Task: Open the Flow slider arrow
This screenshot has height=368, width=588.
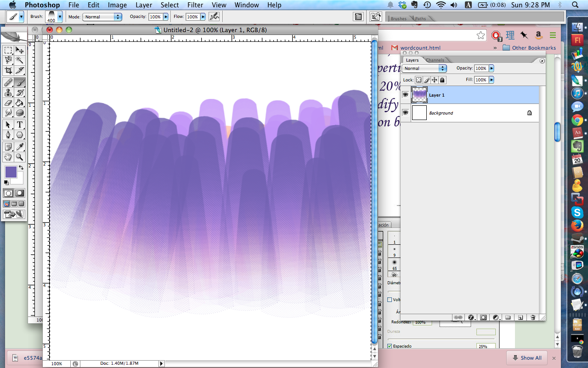Action: pyautogui.click(x=203, y=17)
